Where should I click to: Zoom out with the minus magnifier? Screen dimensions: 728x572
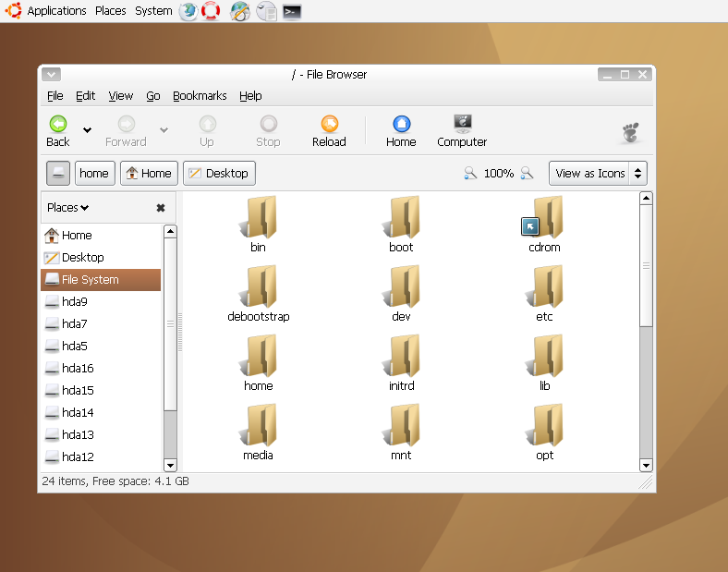click(470, 173)
